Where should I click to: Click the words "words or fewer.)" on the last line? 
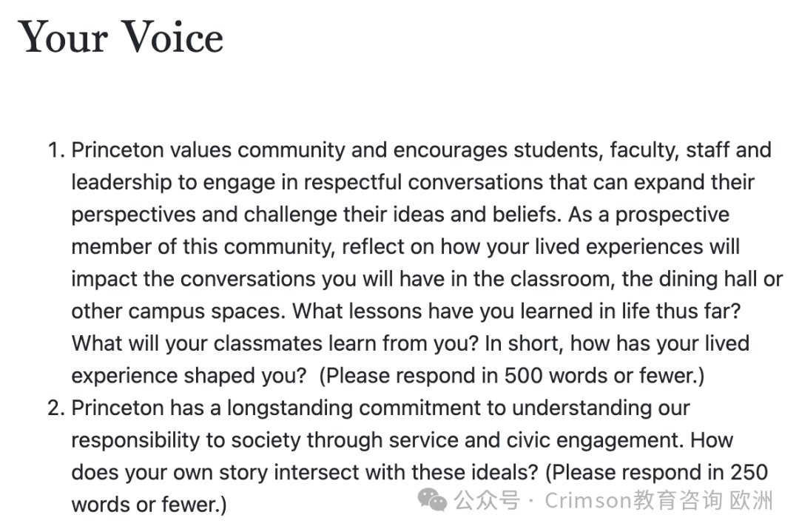(x=149, y=505)
